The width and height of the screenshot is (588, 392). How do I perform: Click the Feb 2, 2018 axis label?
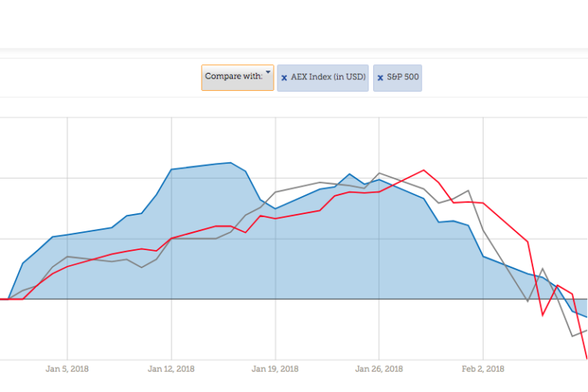click(483, 368)
